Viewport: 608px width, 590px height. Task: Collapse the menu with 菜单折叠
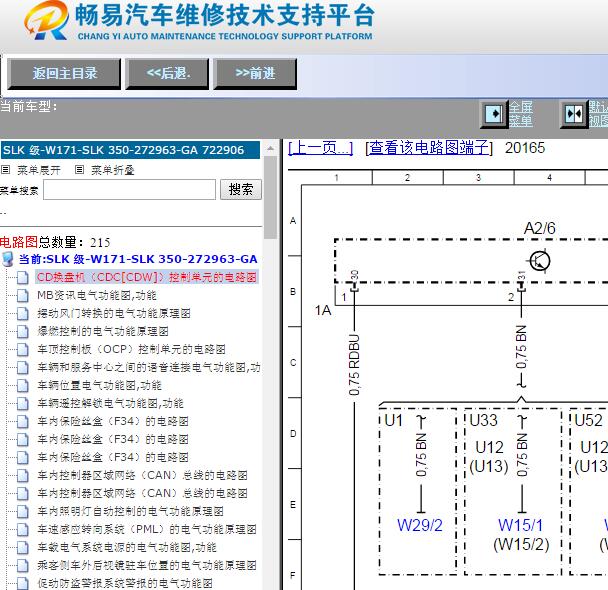tap(113, 170)
